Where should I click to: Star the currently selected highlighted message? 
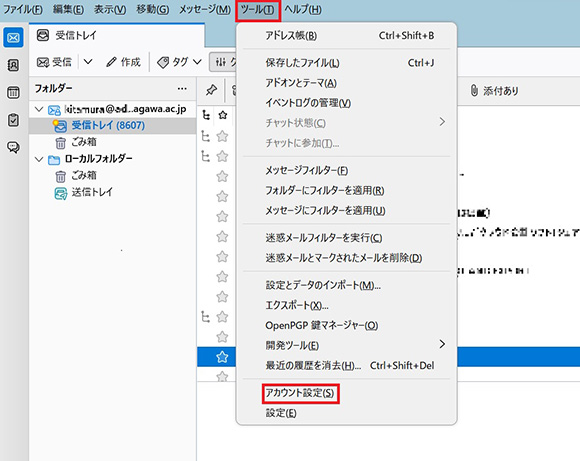click(222, 357)
